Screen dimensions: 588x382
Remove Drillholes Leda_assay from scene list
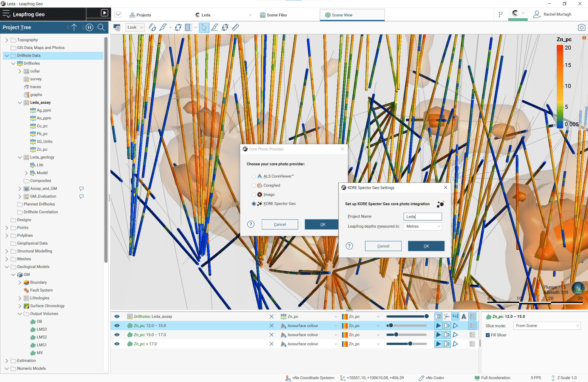271,317
